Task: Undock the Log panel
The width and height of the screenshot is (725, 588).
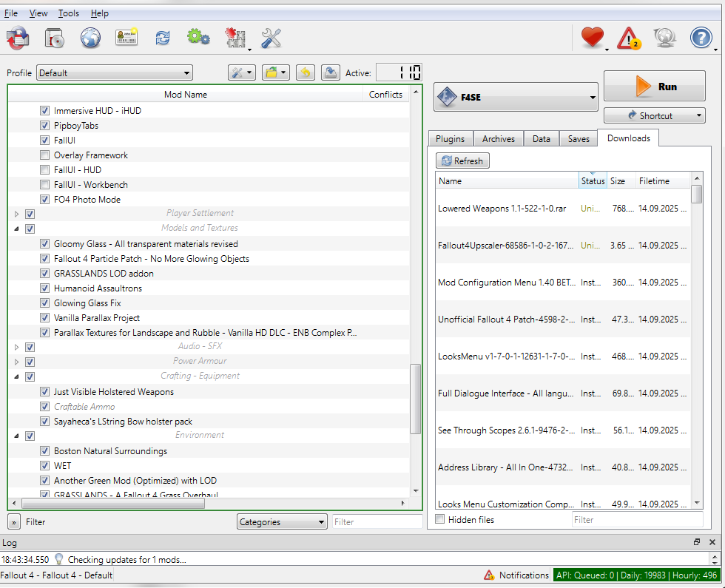Action: tap(697, 541)
